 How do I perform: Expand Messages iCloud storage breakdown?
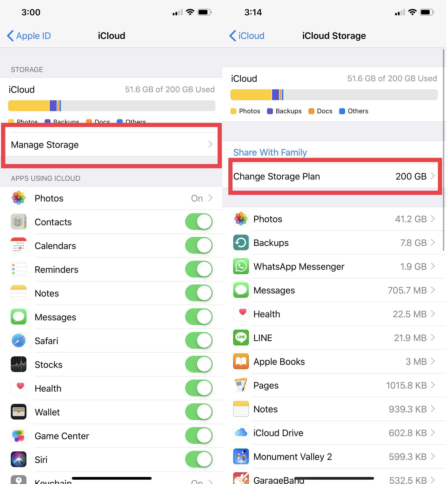(x=336, y=290)
